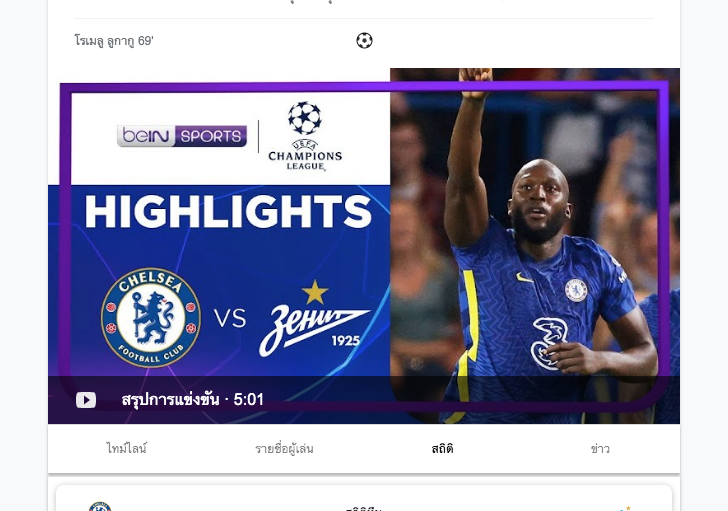This screenshot has height=511, width=728.
Task: Click the beIN SPORTS logo
Action: pyautogui.click(x=182, y=136)
